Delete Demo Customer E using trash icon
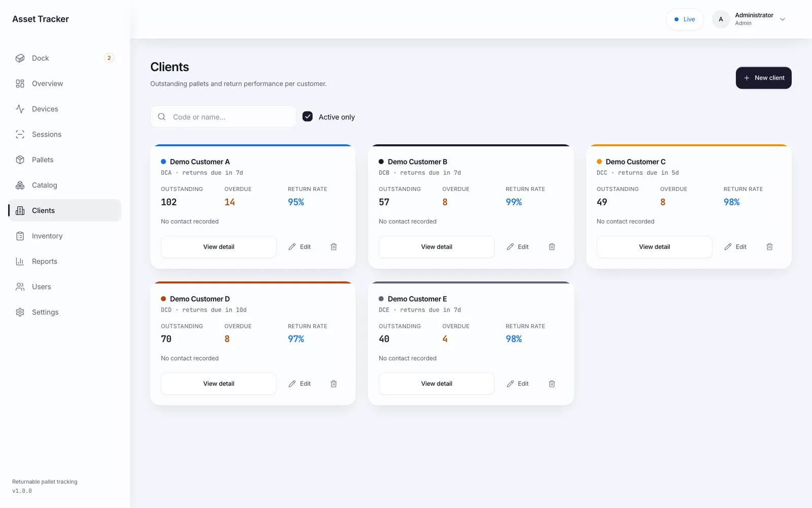This screenshot has height=508, width=812. 552,384
